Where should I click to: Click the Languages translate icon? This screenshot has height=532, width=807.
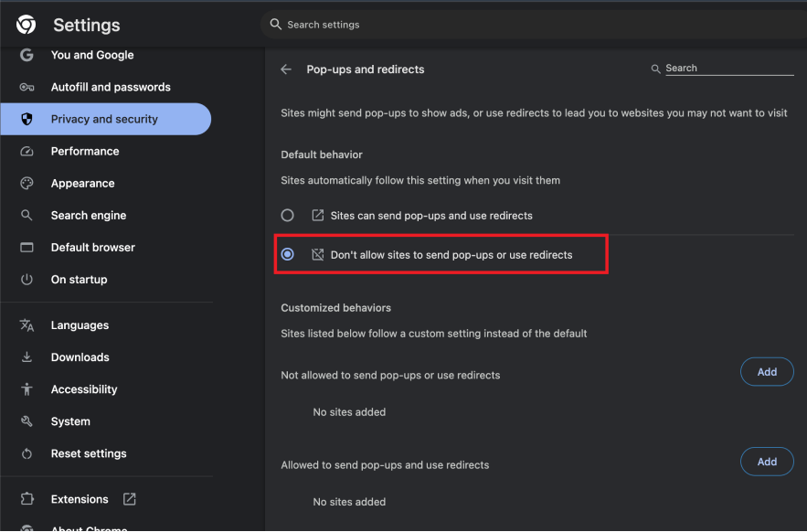(27, 325)
